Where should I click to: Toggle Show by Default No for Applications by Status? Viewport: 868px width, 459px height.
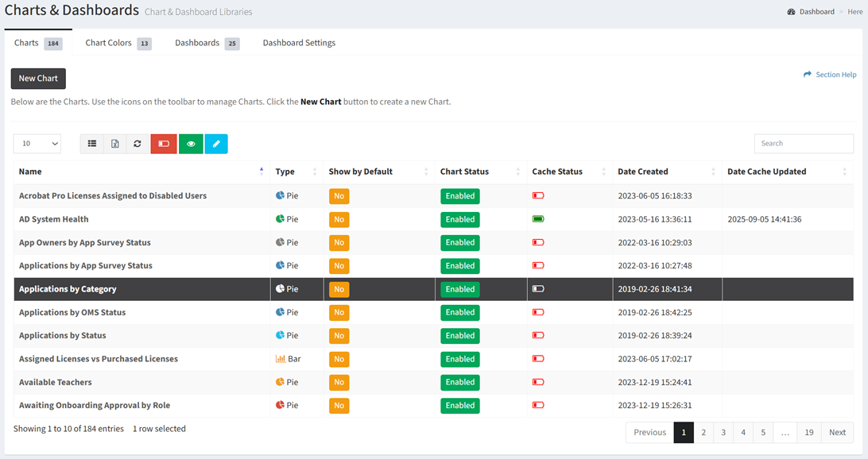pos(339,336)
